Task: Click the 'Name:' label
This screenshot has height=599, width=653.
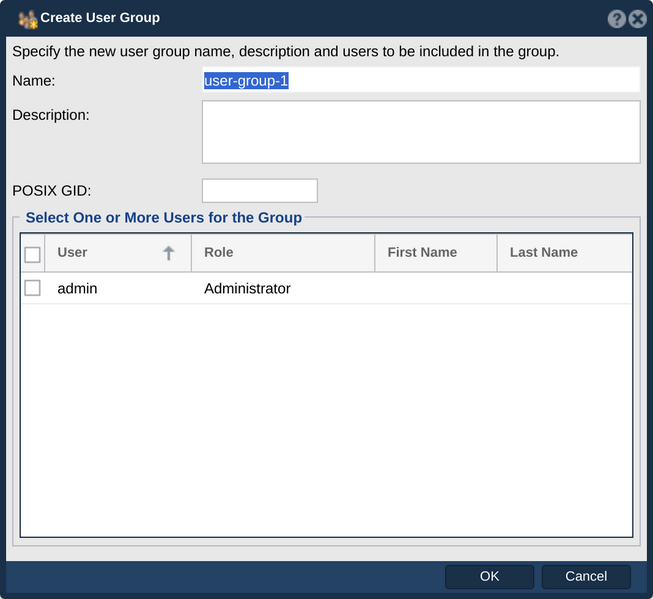Action: coord(34,80)
